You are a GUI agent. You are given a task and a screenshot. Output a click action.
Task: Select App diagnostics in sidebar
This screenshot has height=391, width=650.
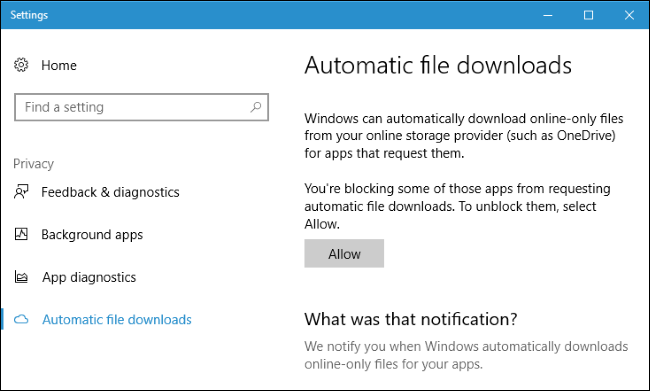(x=89, y=277)
